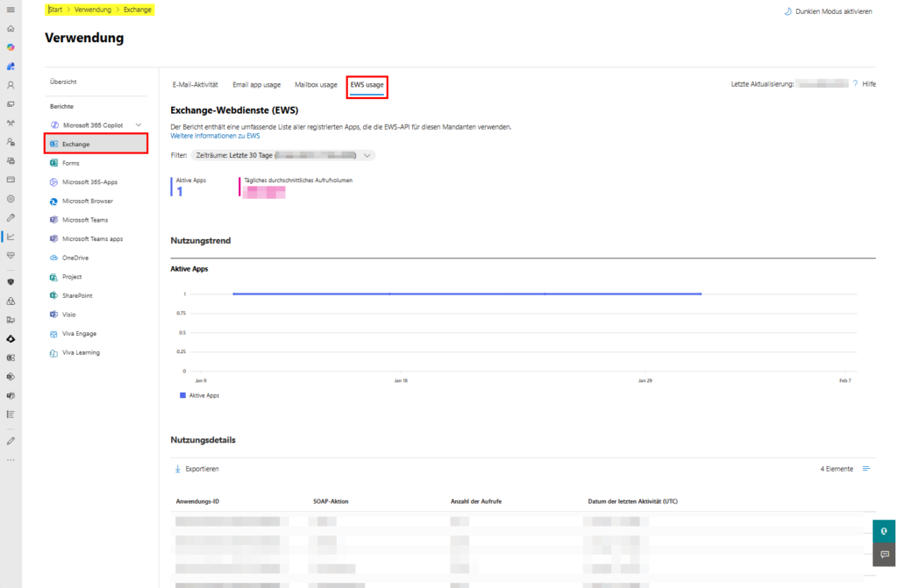Toggle the Aktive Apps chart legend

(199, 395)
